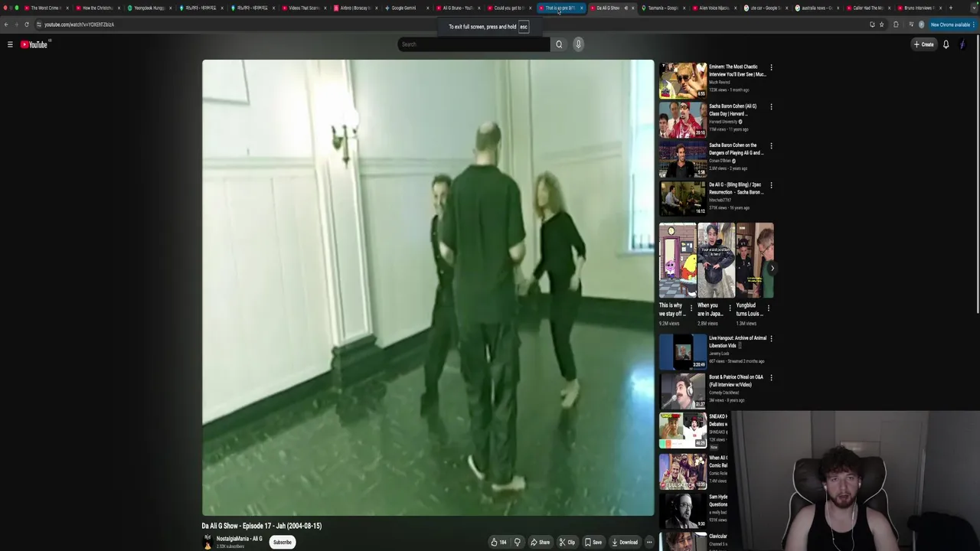
Task: Open options for Dangers of Playing video
Action: (x=771, y=145)
